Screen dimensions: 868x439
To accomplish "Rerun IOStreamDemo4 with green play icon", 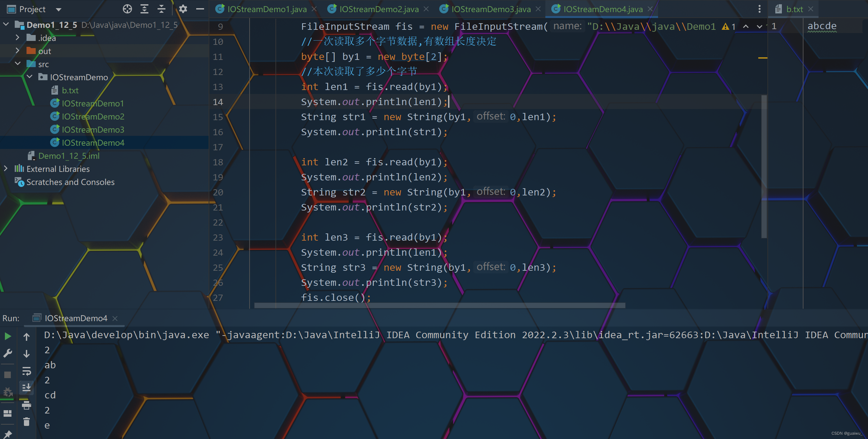I will 8,336.
